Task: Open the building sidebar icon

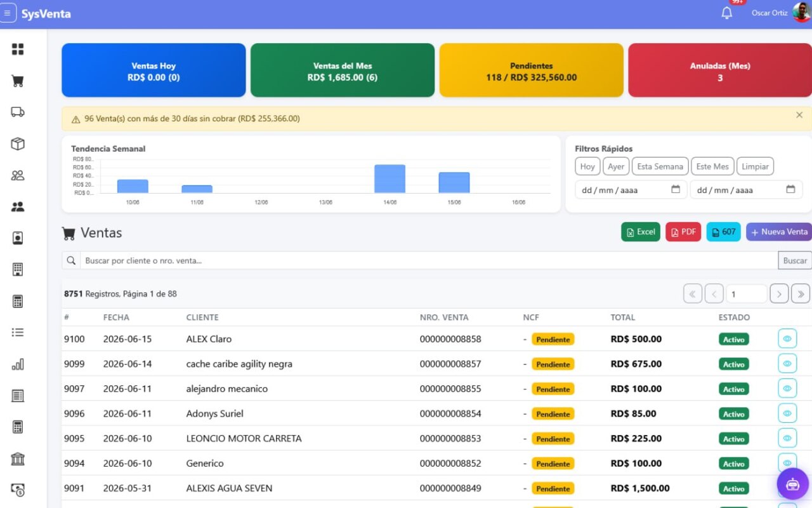Action: [x=18, y=270]
